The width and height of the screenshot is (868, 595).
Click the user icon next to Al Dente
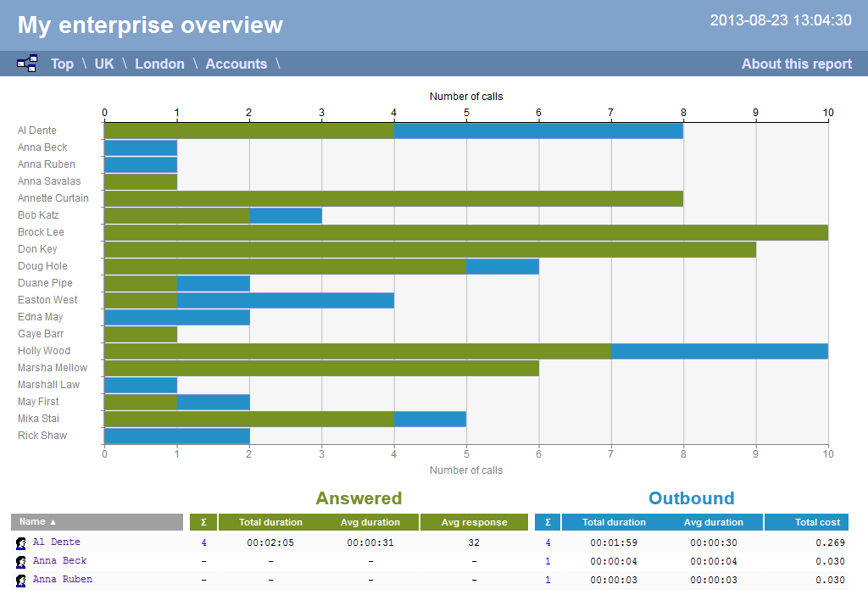pyautogui.click(x=19, y=542)
